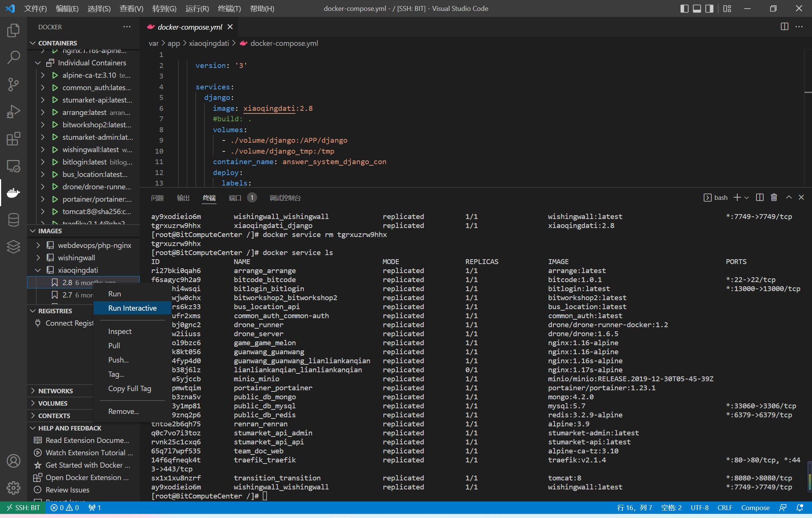Customize layout icon in title bar
This screenshot has width=812, height=518.
coord(727,8)
